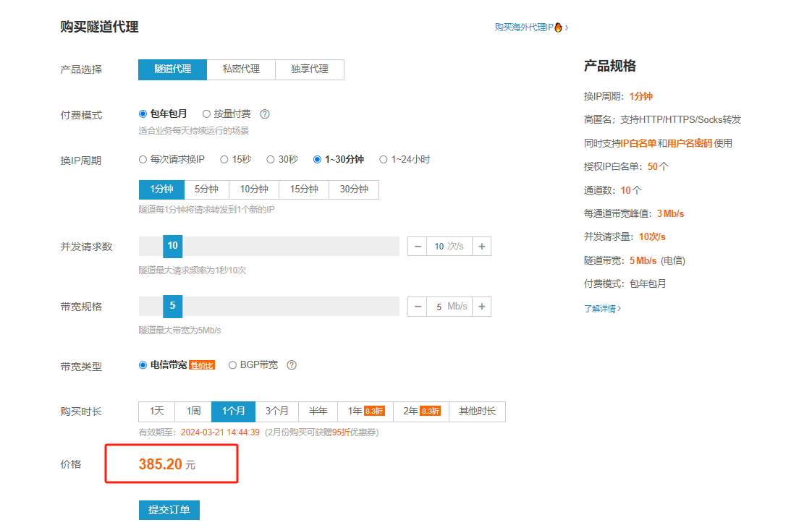Choose 每次请求换IP rotation period

point(172,159)
